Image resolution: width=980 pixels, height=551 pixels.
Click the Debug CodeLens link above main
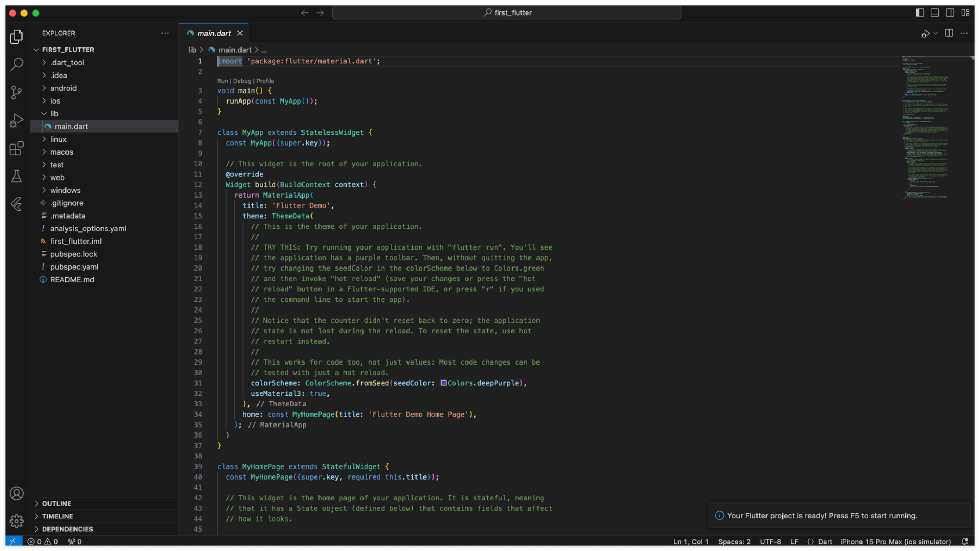click(x=242, y=81)
